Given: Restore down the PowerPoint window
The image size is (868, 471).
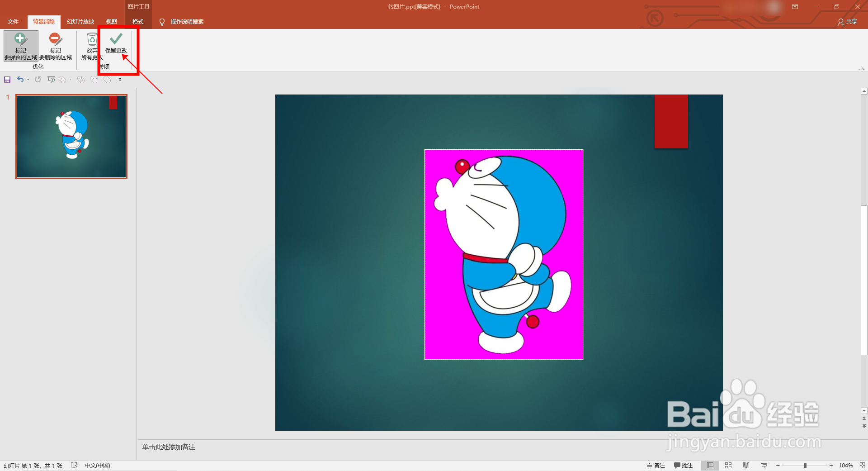Looking at the screenshot, I should [837, 7].
